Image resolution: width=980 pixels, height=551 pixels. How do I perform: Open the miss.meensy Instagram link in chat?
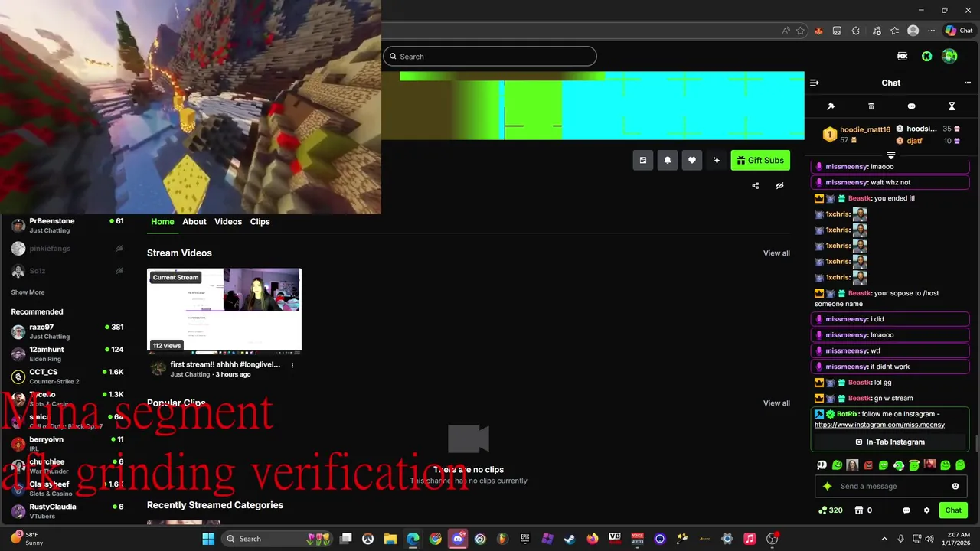tap(880, 425)
